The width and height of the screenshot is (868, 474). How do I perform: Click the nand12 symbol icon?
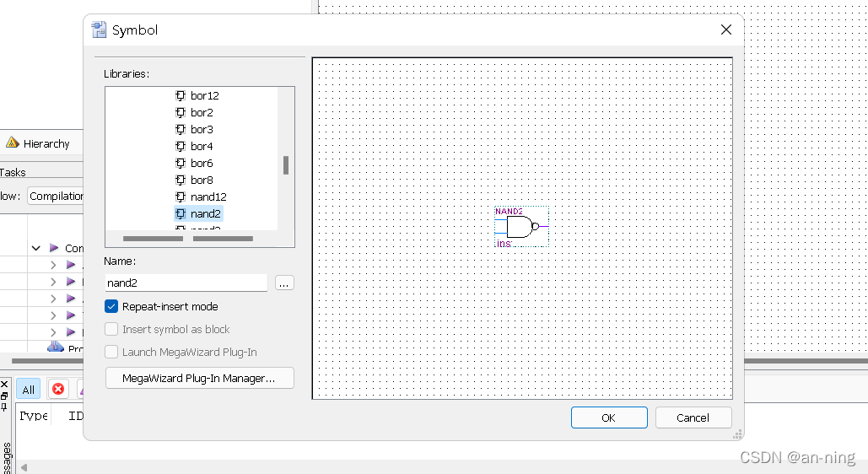pos(181,197)
